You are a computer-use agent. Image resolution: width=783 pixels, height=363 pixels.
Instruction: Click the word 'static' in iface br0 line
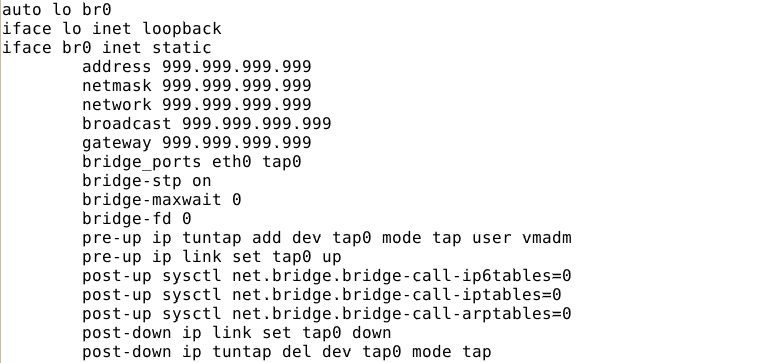pyautogui.click(x=182, y=47)
